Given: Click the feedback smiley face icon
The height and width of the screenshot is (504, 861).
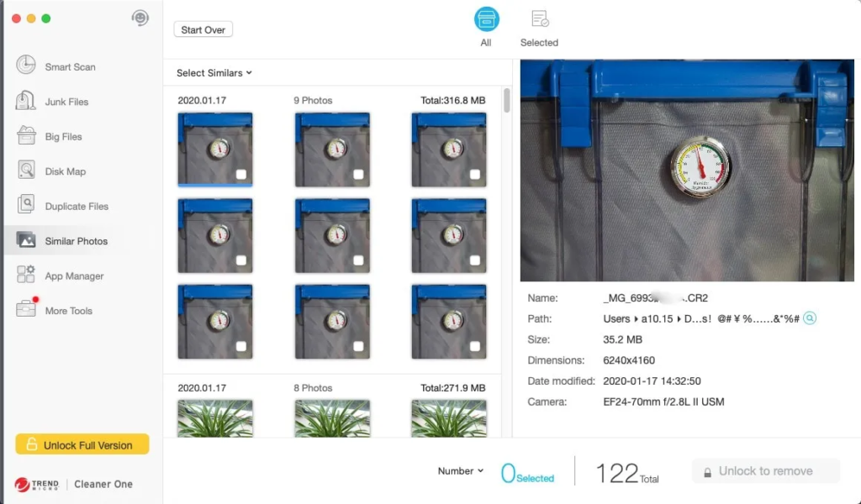Looking at the screenshot, I should pos(140,18).
